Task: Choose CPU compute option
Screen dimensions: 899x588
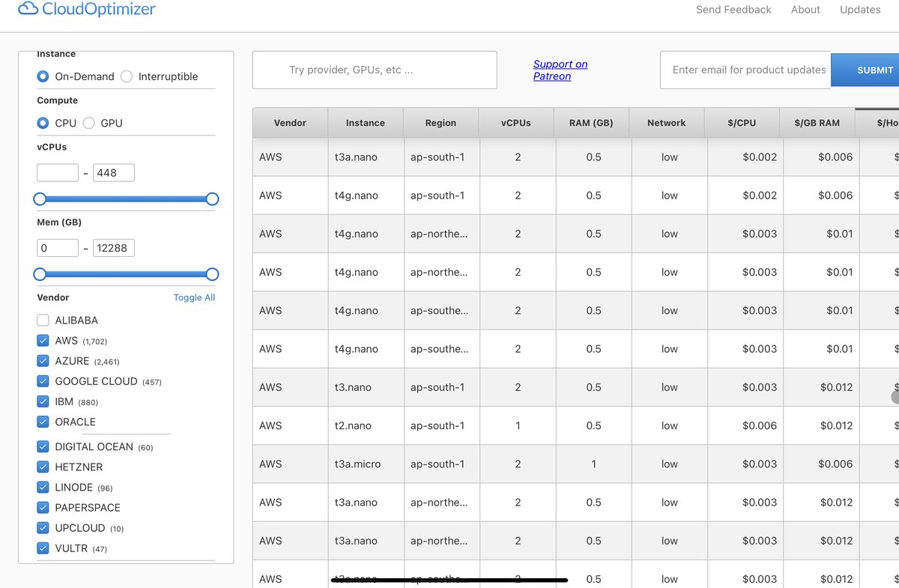Action: pyautogui.click(x=43, y=123)
